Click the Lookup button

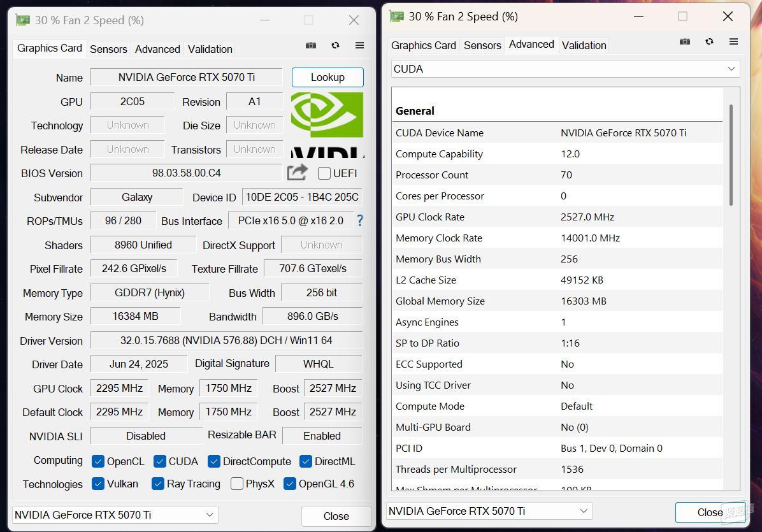tap(327, 77)
